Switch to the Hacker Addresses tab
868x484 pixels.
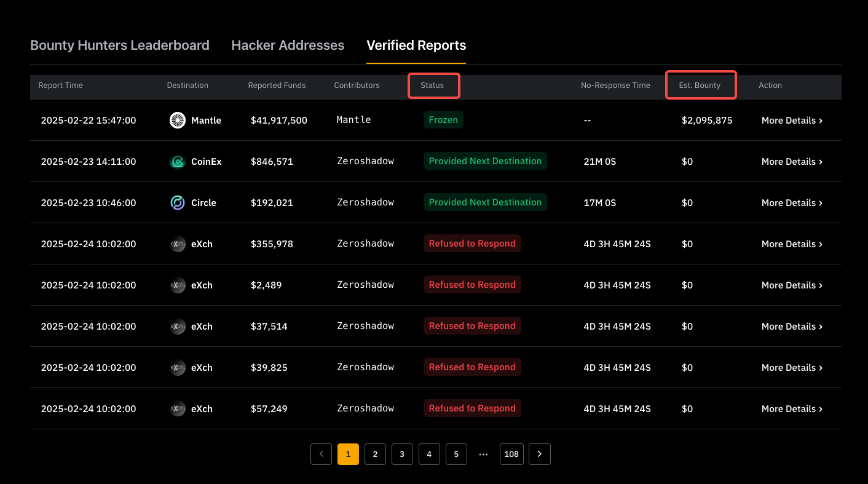coord(288,46)
